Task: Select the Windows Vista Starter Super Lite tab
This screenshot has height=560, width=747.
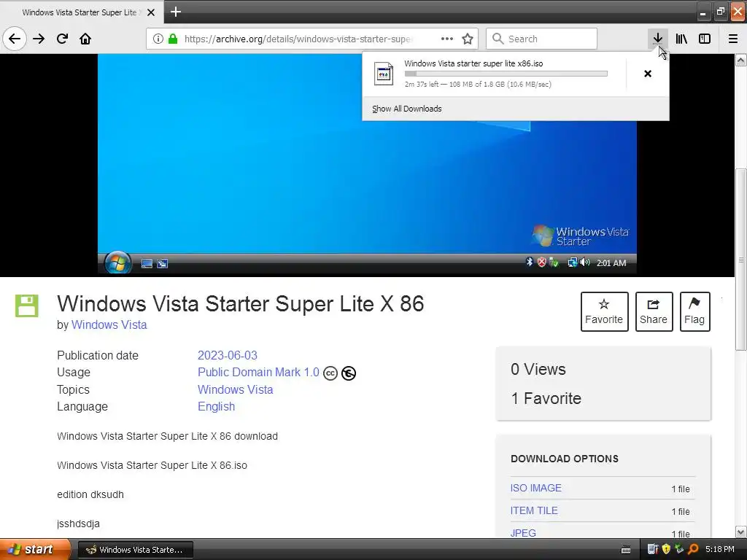Action: pyautogui.click(x=81, y=12)
